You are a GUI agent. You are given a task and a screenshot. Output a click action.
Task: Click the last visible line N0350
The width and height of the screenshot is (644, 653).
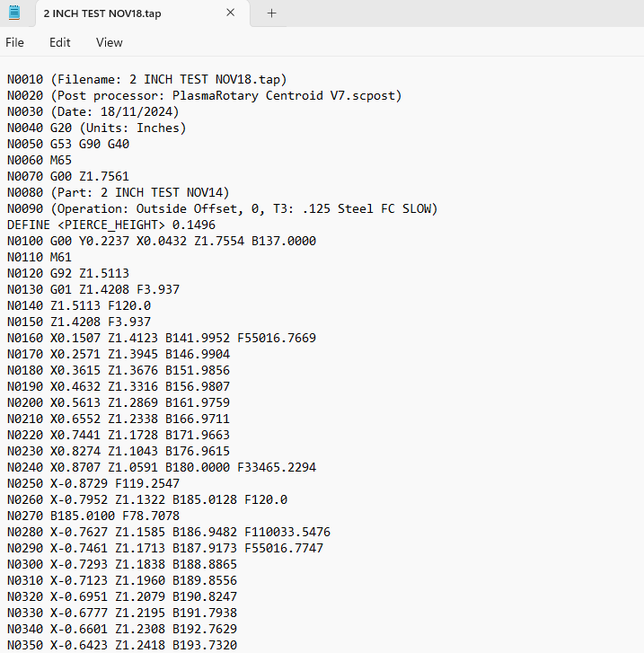coord(122,645)
